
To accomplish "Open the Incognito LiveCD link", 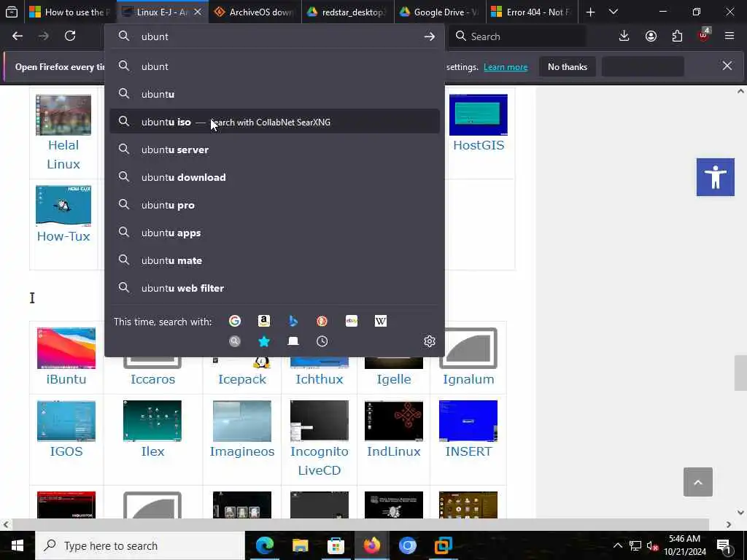I will click(320, 461).
